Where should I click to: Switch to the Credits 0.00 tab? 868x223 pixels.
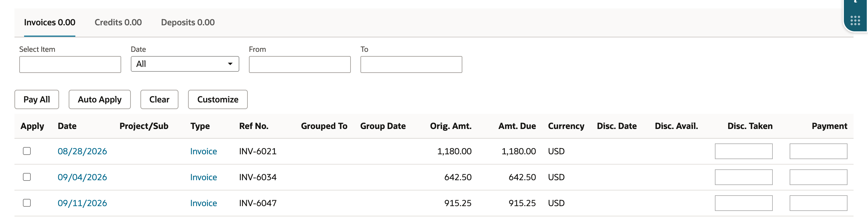point(118,23)
